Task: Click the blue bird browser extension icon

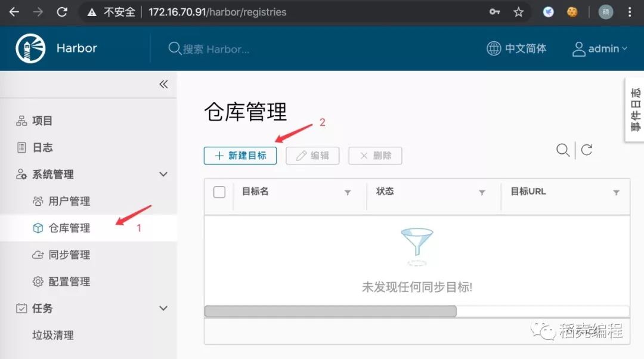Action: click(x=548, y=12)
